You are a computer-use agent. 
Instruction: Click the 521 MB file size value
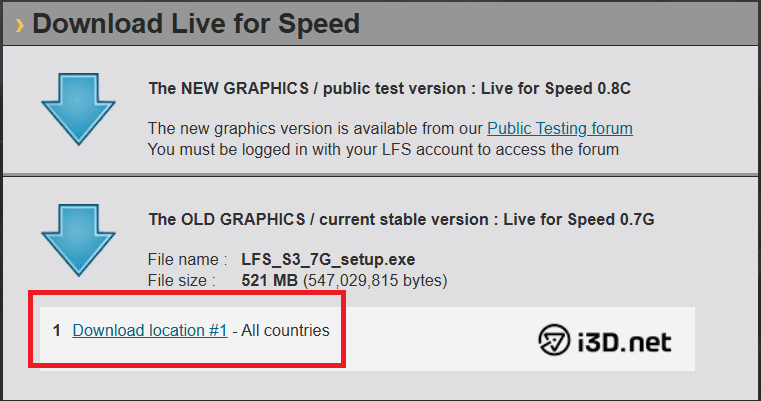[x=269, y=280]
